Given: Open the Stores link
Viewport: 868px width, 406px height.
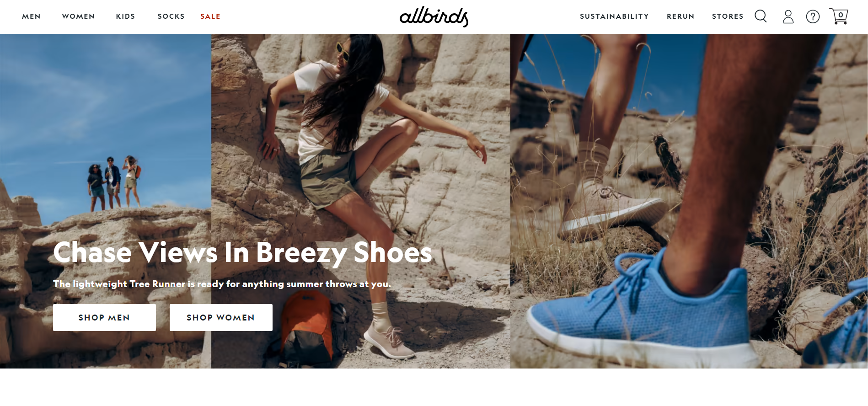Looking at the screenshot, I should click(728, 16).
